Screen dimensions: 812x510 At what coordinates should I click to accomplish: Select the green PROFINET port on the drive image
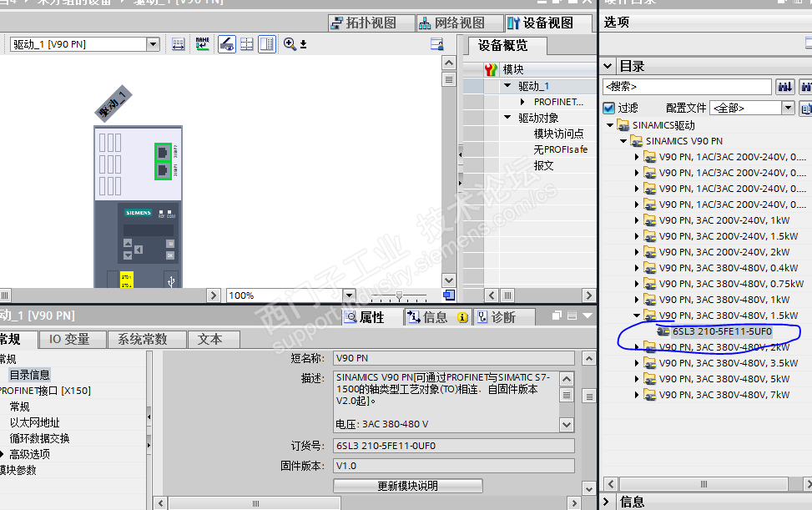[x=163, y=162]
